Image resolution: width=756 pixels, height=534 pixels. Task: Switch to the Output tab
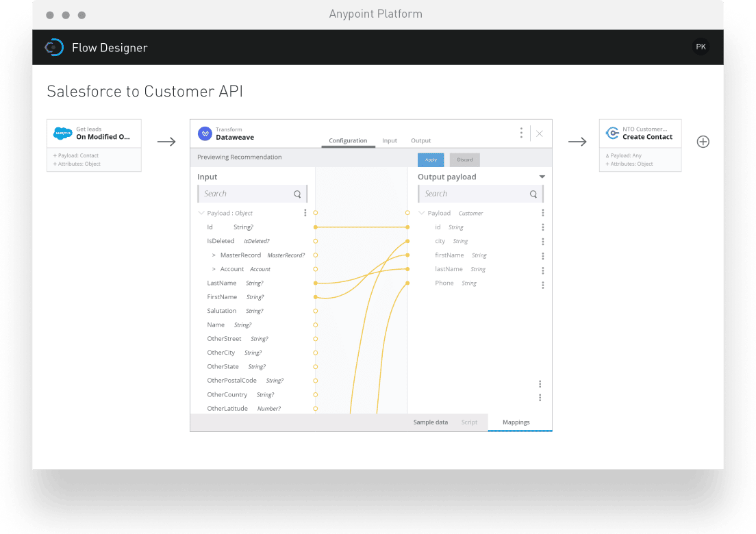[x=421, y=141]
